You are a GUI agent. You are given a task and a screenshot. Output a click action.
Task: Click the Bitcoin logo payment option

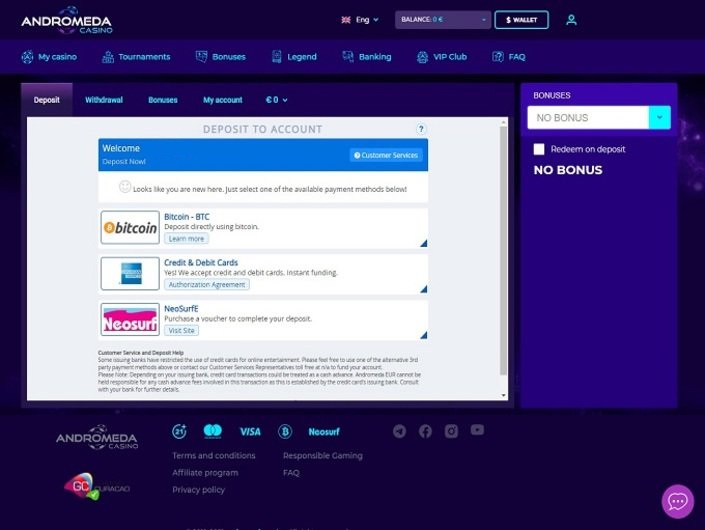point(130,228)
